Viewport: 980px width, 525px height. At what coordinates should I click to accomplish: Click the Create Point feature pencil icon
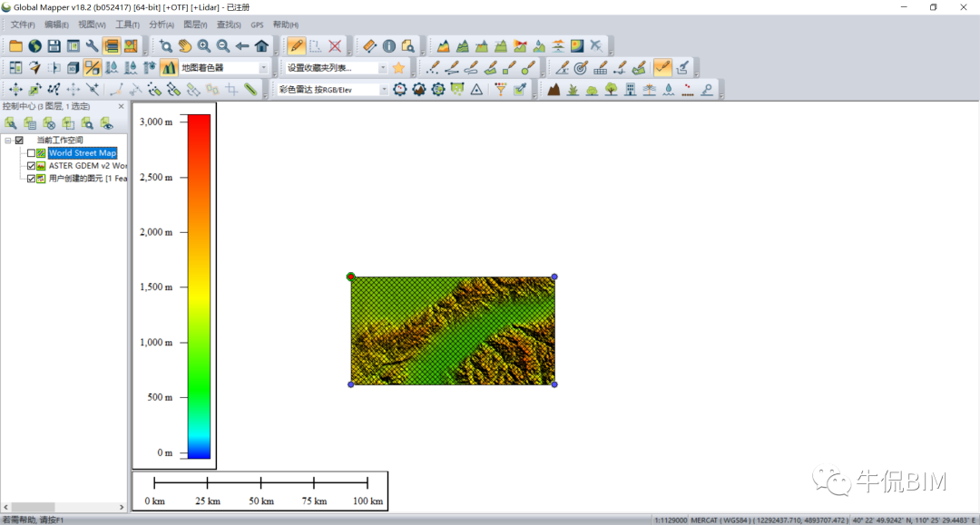pyautogui.click(x=433, y=67)
